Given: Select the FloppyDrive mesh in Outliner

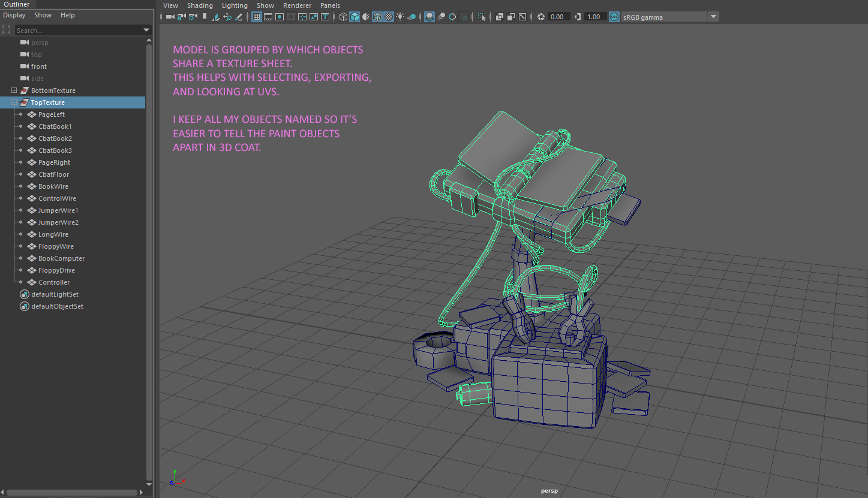Looking at the screenshot, I should click(56, 270).
